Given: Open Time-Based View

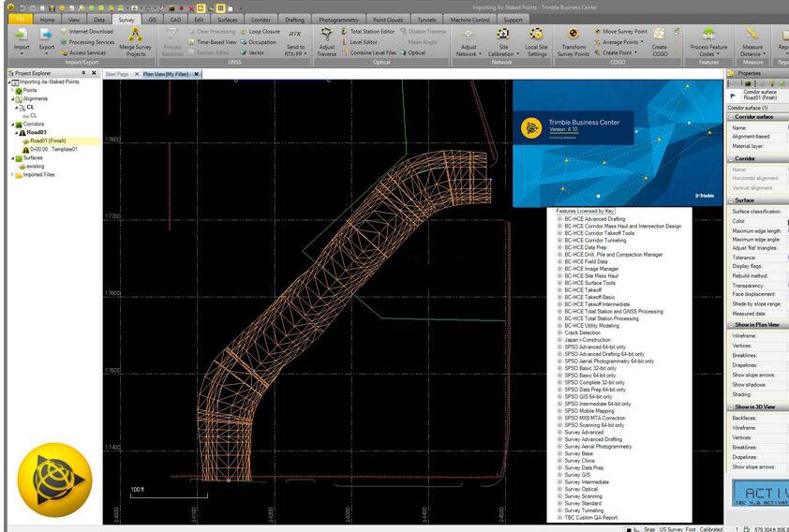Looking at the screenshot, I should pos(213,42).
